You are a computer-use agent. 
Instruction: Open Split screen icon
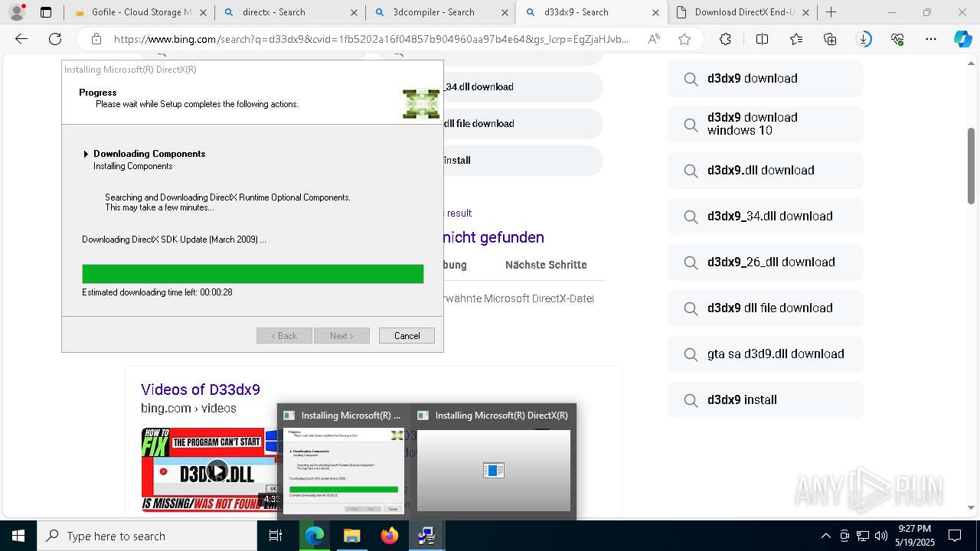(x=762, y=39)
